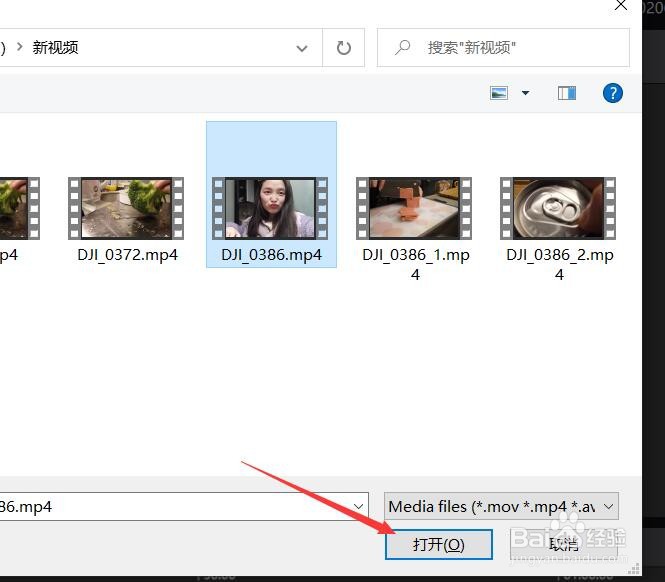The height and width of the screenshot is (582, 665).
Task: Select the DJI_0386_1.mp4 video thumbnail
Action: coord(414,208)
